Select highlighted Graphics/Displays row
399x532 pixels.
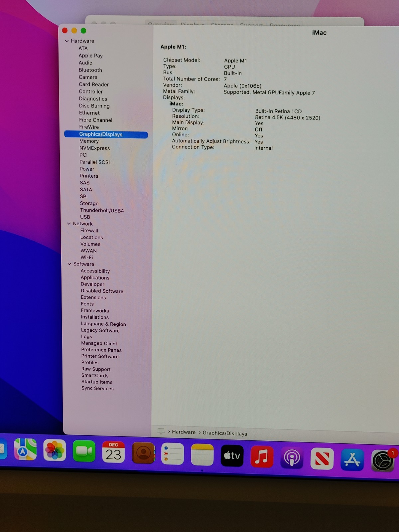106,134
